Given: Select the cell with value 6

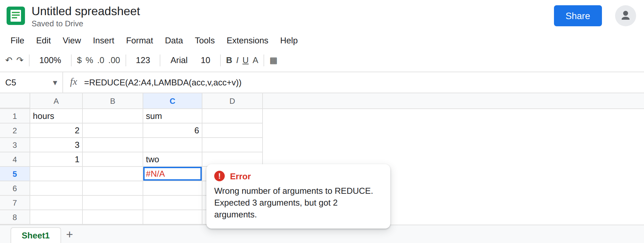Looking at the screenshot, I should pyautogui.click(x=172, y=130).
